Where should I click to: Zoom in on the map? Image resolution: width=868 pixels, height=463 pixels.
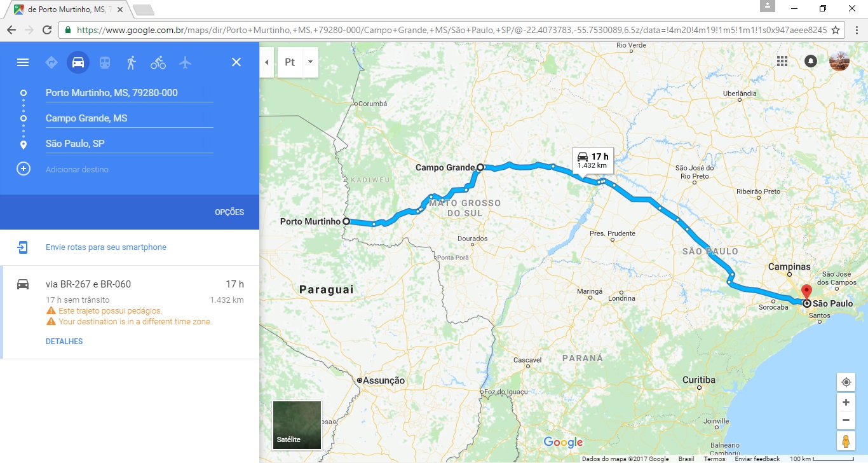(x=846, y=403)
